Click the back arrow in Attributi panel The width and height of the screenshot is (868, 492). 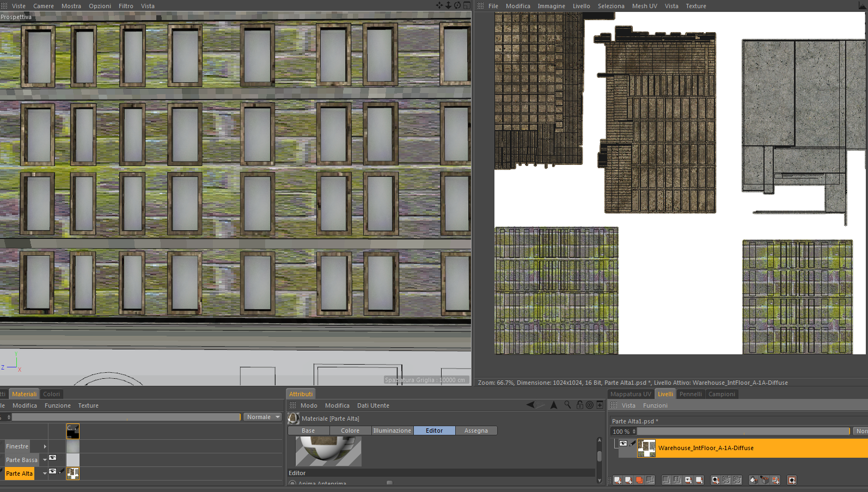click(x=531, y=405)
